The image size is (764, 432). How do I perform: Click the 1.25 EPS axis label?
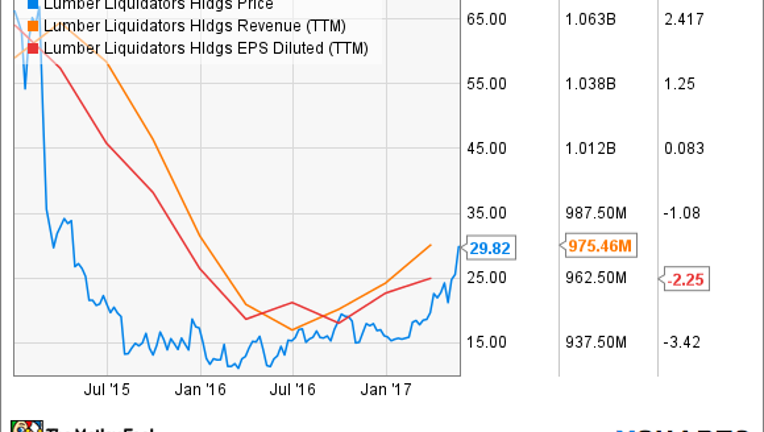(x=679, y=84)
